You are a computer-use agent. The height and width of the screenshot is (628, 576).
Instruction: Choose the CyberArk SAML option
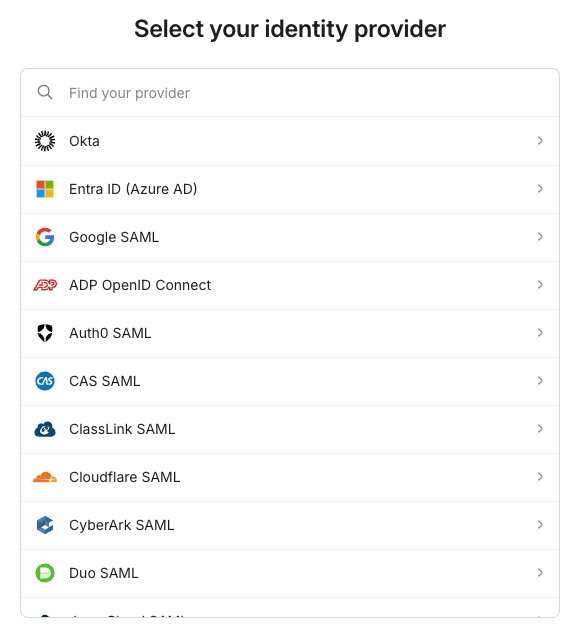[x=290, y=525]
